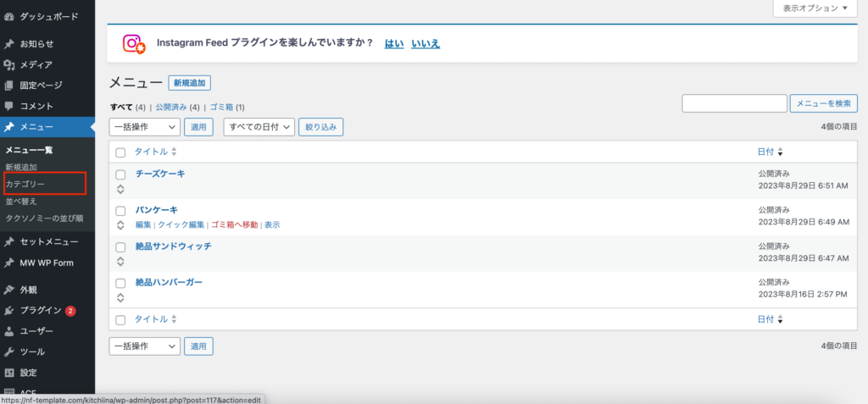The width and height of the screenshot is (868, 404).
Task: Open 設定 in the sidebar
Action: [x=29, y=373]
